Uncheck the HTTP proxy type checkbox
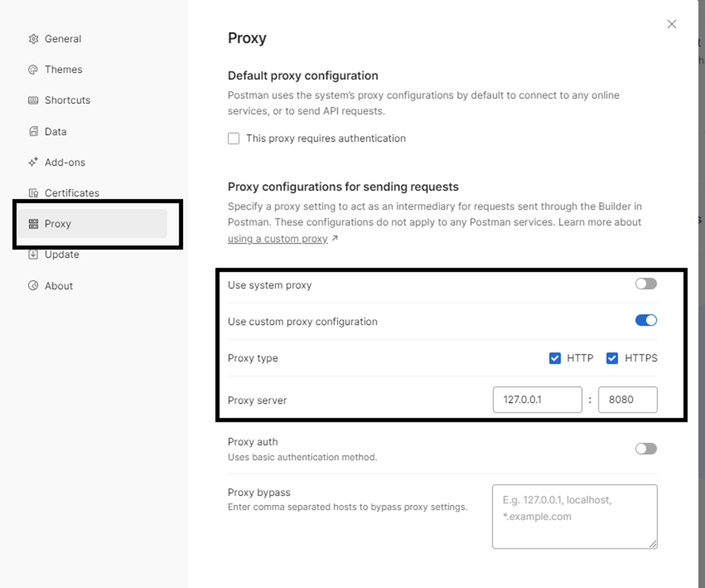The height and width of the screenshot is (588, 705). click(x=555, y=357)
